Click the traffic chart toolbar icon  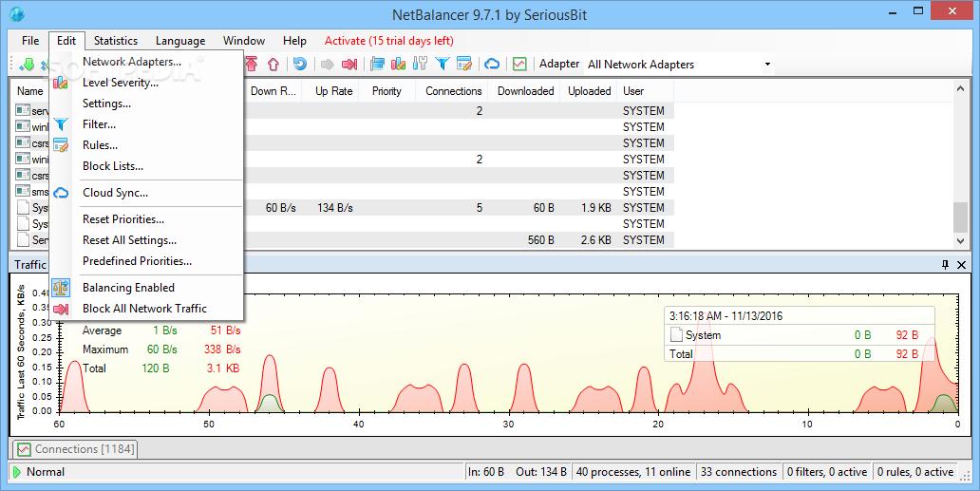[x=519, y=64]
